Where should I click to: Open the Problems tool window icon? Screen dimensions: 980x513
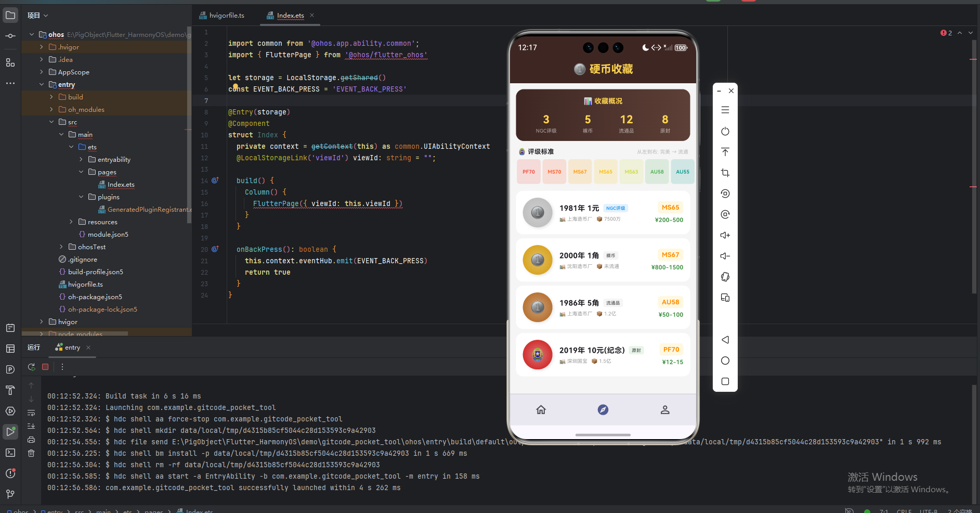[x=10, y=473]
